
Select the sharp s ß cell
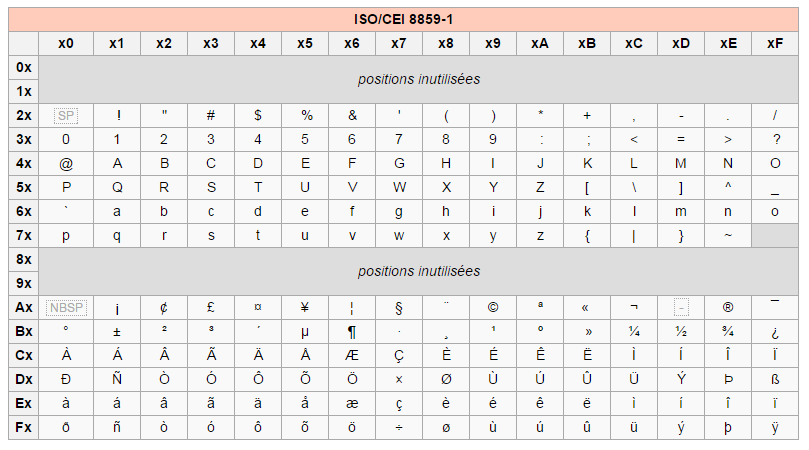(775, 380)
